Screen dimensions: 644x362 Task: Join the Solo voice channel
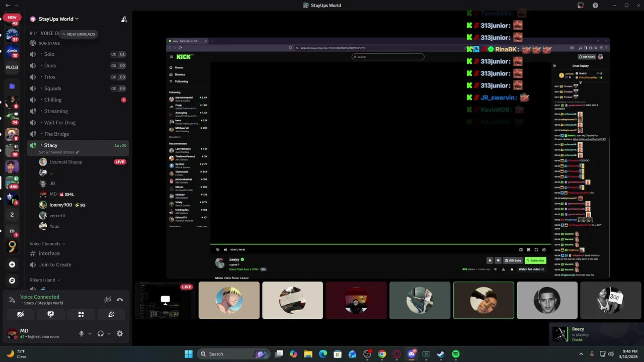tap(78, 54)
